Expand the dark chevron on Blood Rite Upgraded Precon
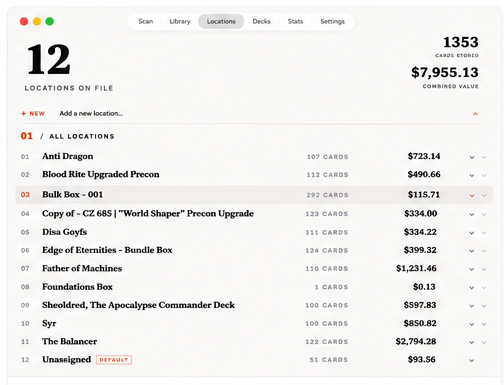The image size is (504, 385). tap(472, 175)
